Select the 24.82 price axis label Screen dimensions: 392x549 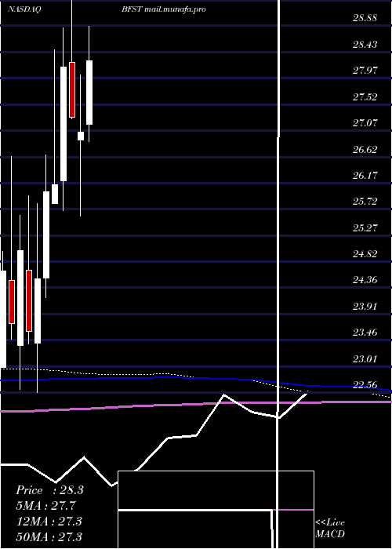click(x=365, y=253)
